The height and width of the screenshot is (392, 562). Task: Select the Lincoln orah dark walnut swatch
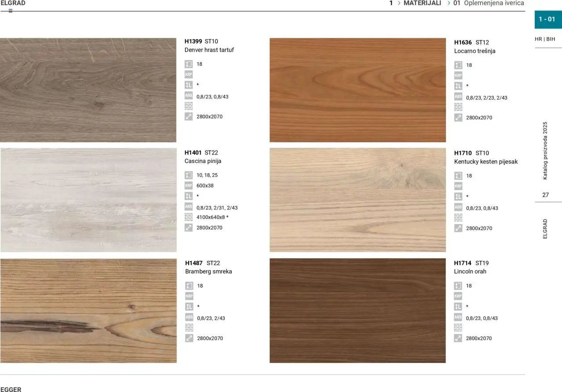[x=357, y=310]
